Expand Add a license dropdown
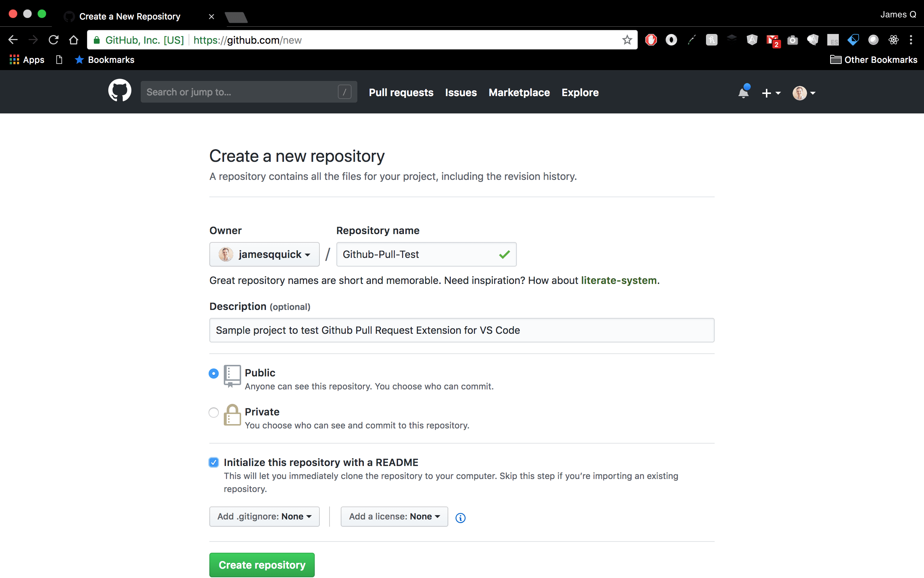This screenshot has height=578, width=924. [394, 517]
